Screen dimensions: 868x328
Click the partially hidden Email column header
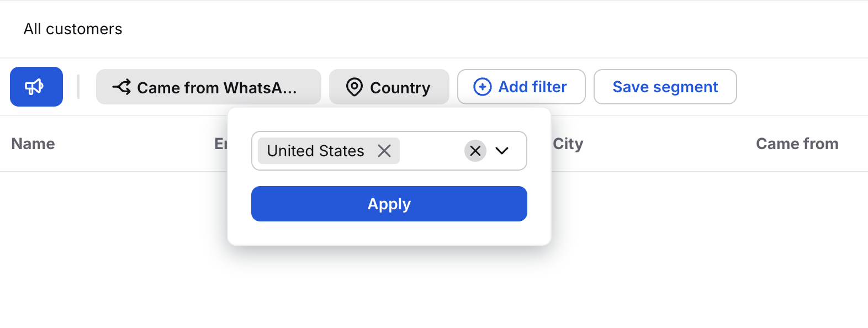pos(220,144)
